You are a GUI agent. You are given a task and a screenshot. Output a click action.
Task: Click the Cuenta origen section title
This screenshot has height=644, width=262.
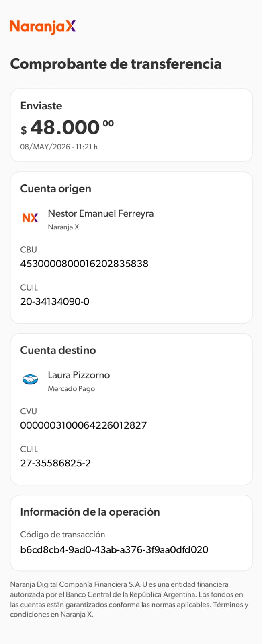[x=55, y=189]
